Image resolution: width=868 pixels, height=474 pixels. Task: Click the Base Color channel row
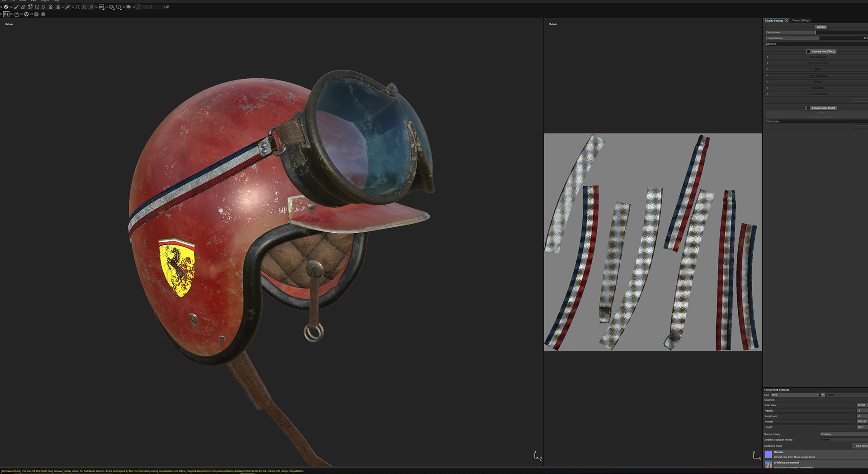point(809,405)
